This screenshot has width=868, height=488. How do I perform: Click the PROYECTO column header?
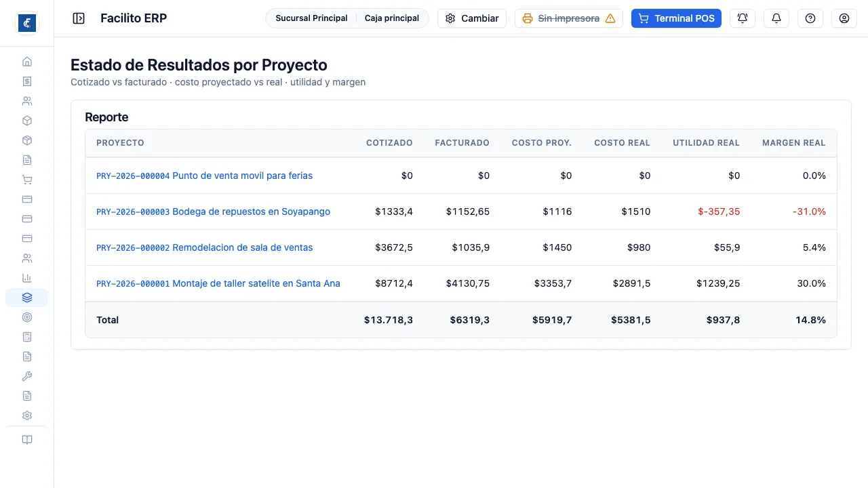click(x=120, y=143)
